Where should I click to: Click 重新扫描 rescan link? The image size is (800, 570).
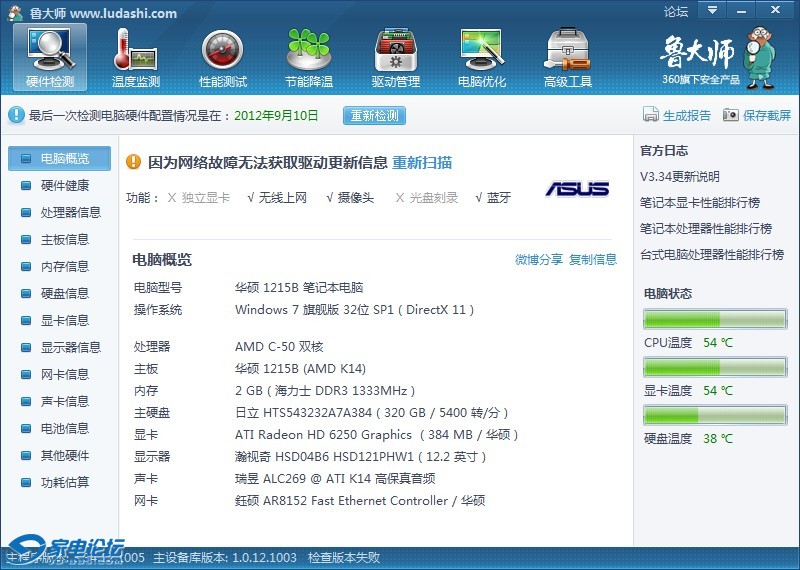coord(422,163)
